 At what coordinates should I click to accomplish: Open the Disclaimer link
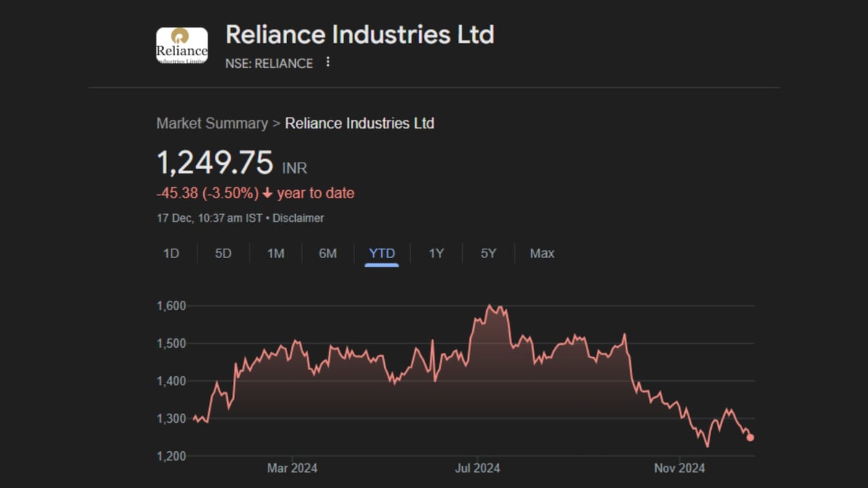[x=298, y=218]
